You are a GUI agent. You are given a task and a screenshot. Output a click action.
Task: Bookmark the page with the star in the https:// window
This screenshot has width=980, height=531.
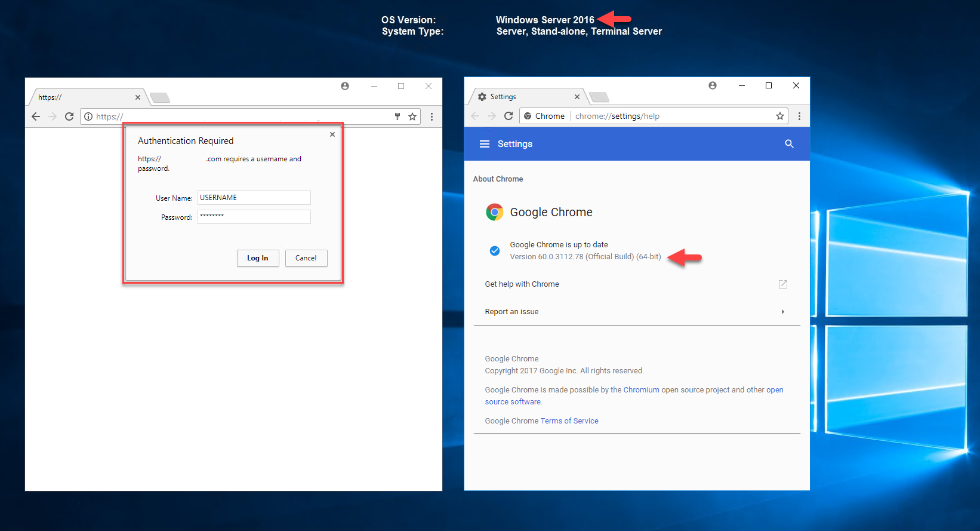412,116
